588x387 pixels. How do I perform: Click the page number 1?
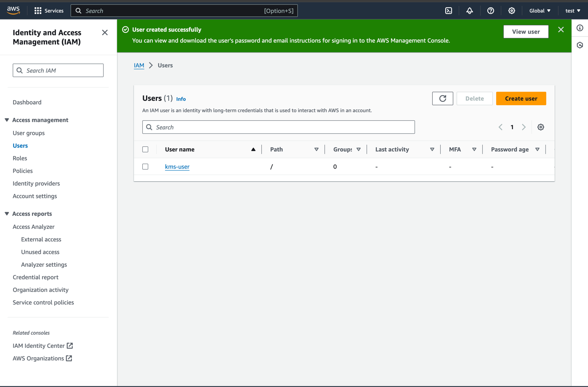512,127
